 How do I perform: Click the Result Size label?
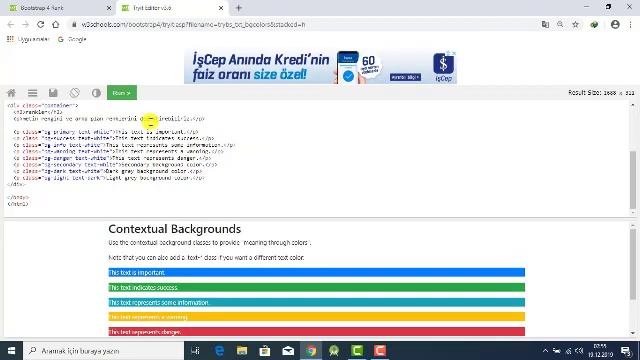(x=601, y=93)
